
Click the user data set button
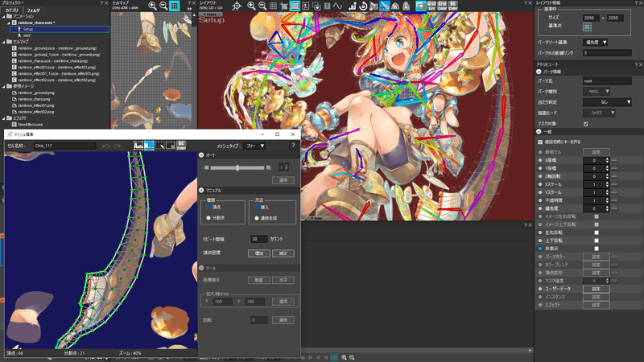(596, 289)
